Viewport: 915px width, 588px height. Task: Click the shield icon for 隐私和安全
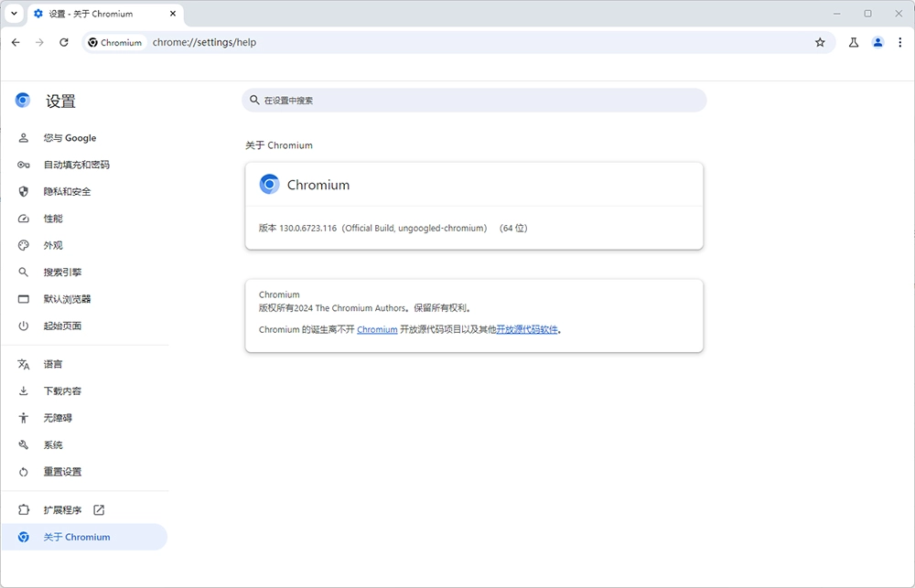point(24,192)
